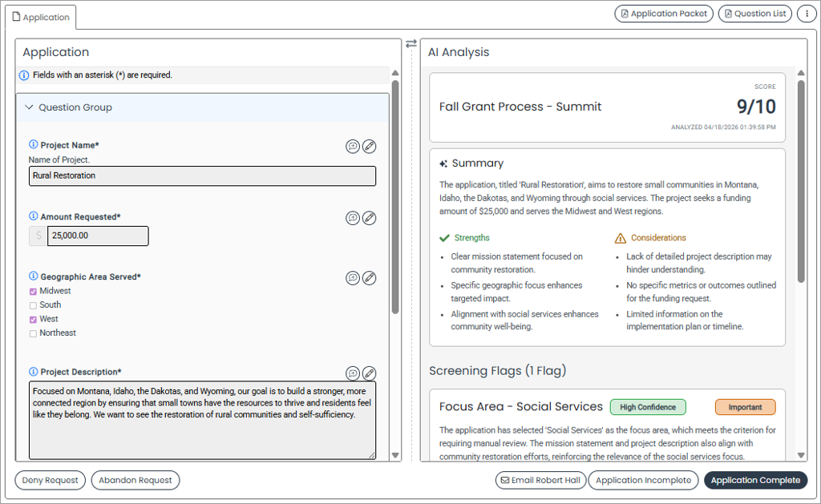The width and height of the screenshot is (821, 504).
Task: Click the Project Name input field
Action: pyautogui.click(x=202, y=175)
